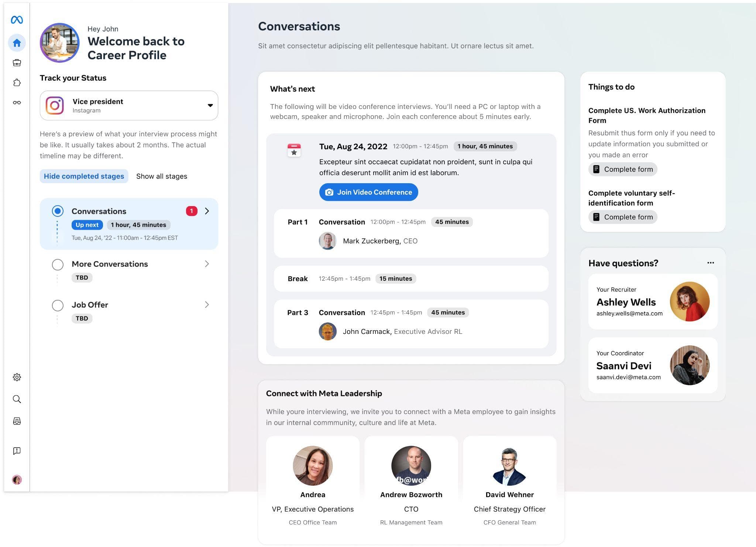Open the feedback report icon
Viewport: 756px width, 547px height.
17,451
